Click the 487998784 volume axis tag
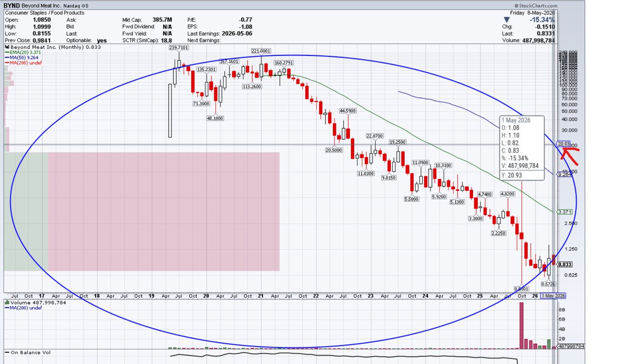621x364 pixels. coord(571,346)
